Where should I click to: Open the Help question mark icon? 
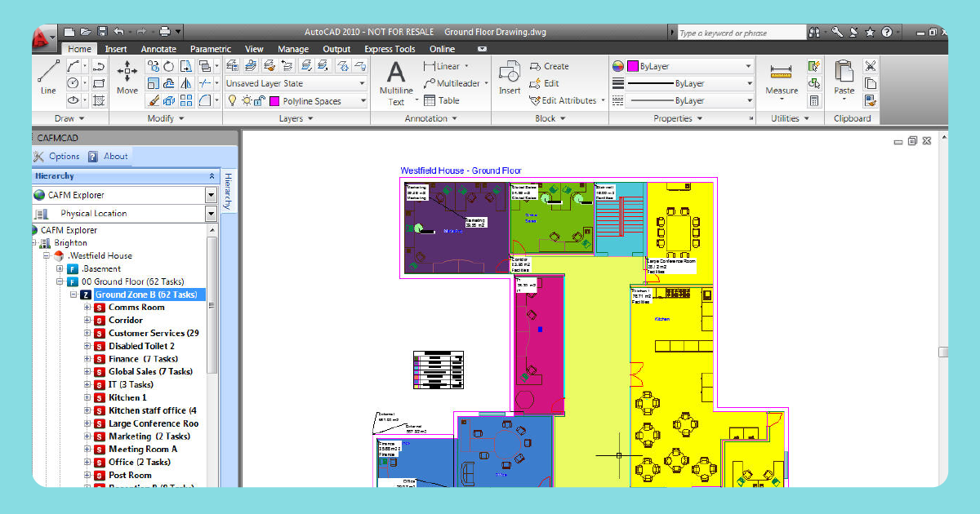(x=887, y=32)
